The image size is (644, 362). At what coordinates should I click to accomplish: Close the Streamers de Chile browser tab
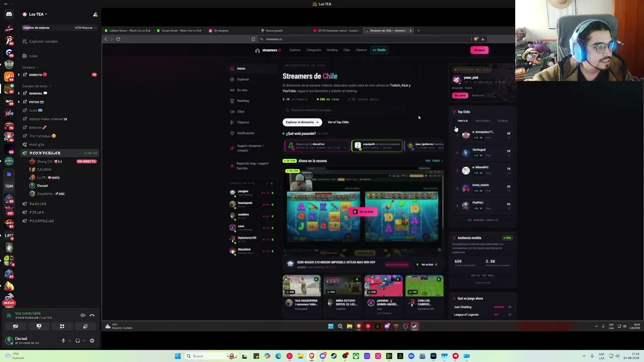[411, 31]
